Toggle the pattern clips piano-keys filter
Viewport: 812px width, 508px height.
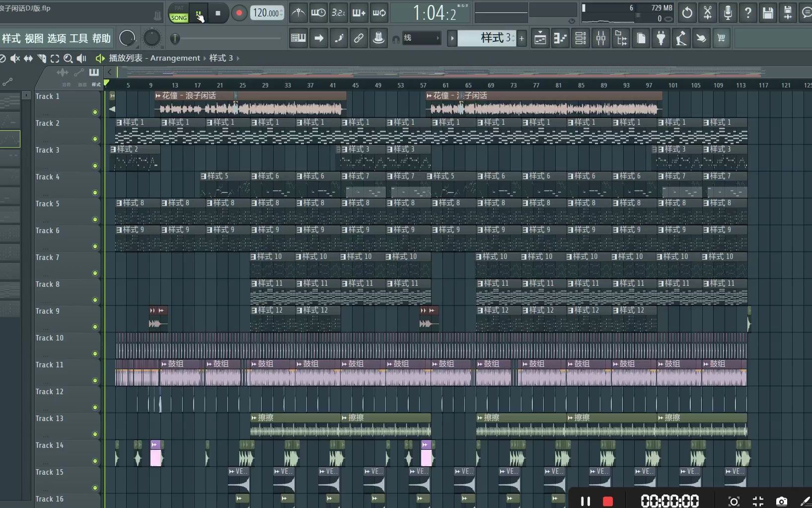[94, 73]
